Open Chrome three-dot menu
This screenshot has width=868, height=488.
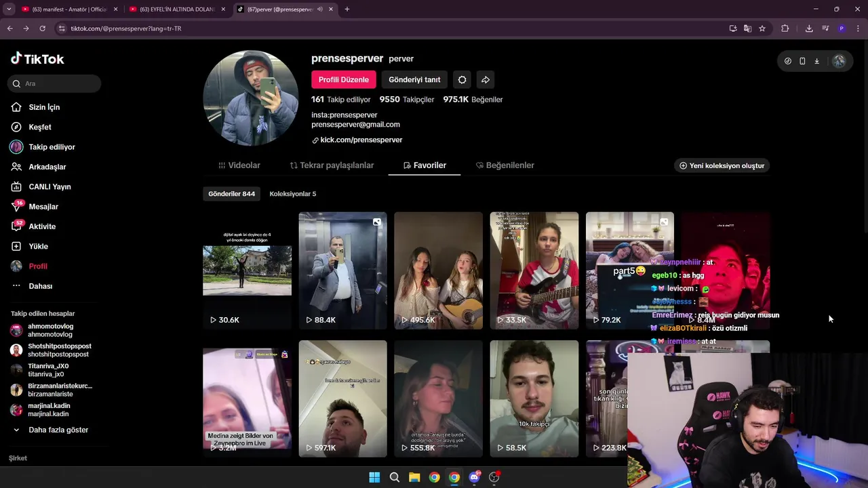858,28
